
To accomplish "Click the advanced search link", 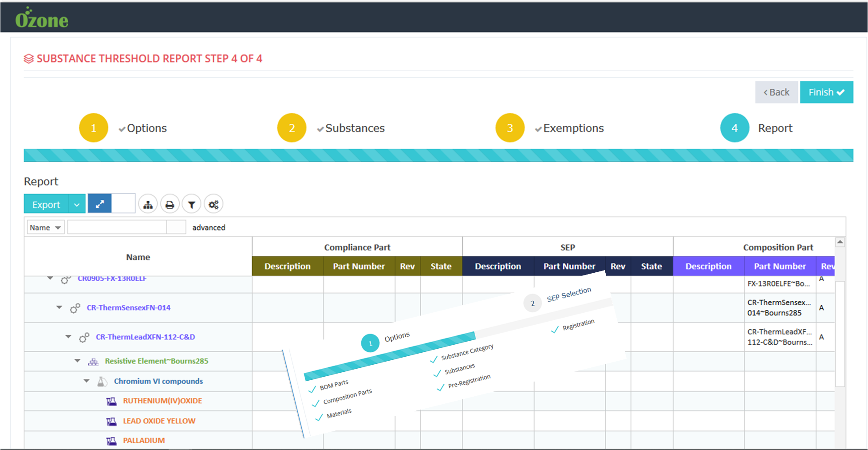I will click(209, 227).
